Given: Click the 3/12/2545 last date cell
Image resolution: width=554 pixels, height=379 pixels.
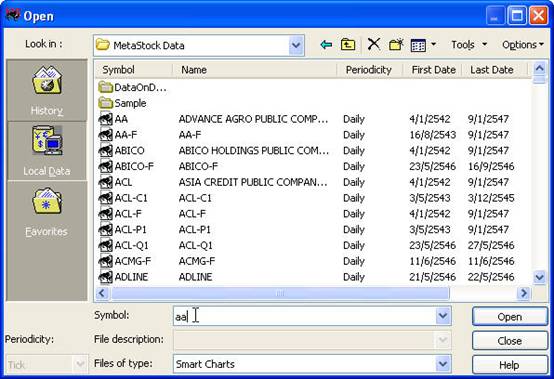Looking at the screenshot, I should pos(491,198).
